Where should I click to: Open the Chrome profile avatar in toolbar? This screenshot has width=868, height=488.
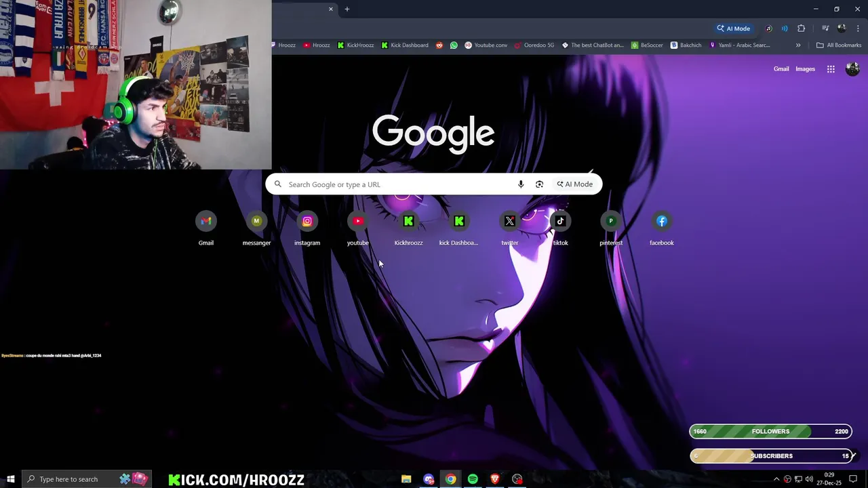coord(842,28)
